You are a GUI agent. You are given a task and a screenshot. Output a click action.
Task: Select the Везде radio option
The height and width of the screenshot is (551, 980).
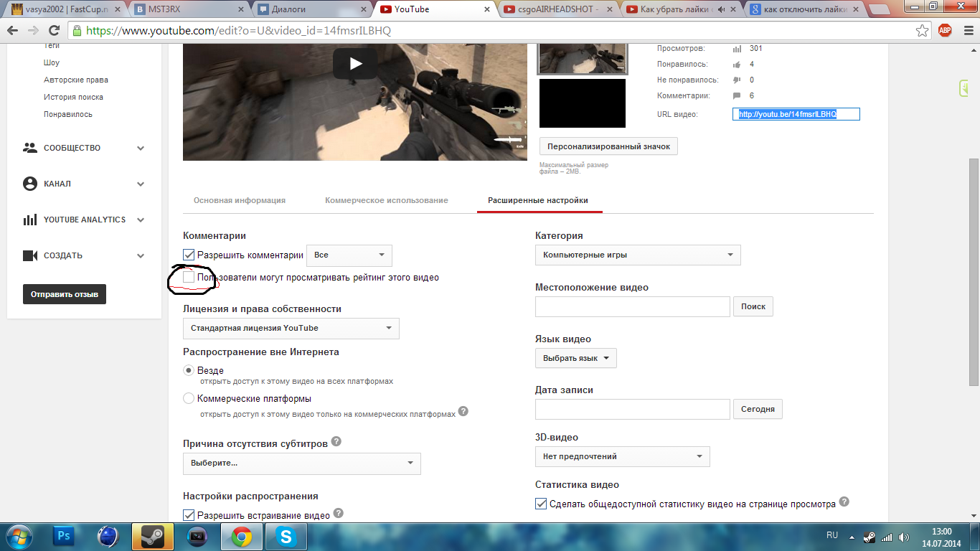189,370
